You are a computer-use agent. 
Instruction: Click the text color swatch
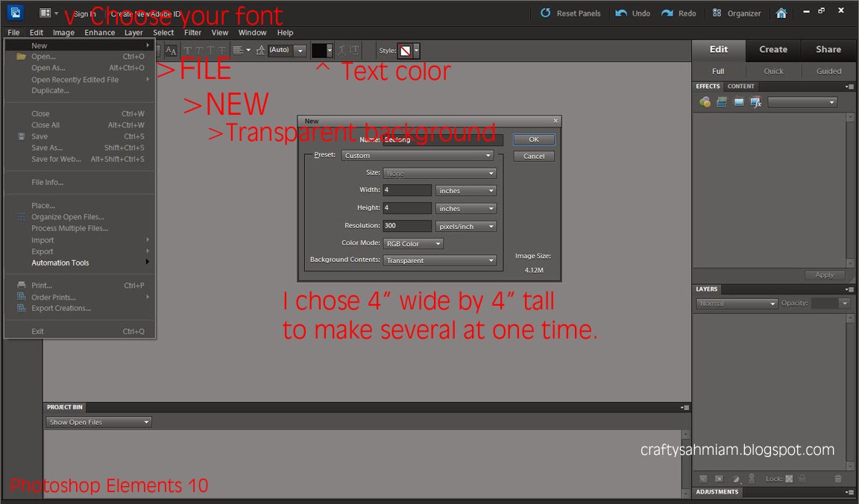coord(319,51)
